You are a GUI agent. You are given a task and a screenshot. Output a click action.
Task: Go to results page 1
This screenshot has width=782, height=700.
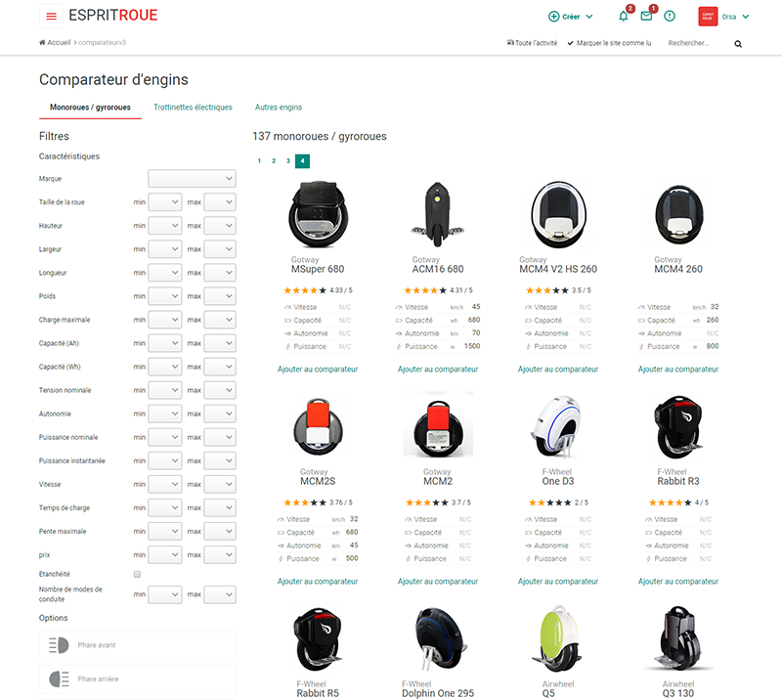tap(259, 161)
